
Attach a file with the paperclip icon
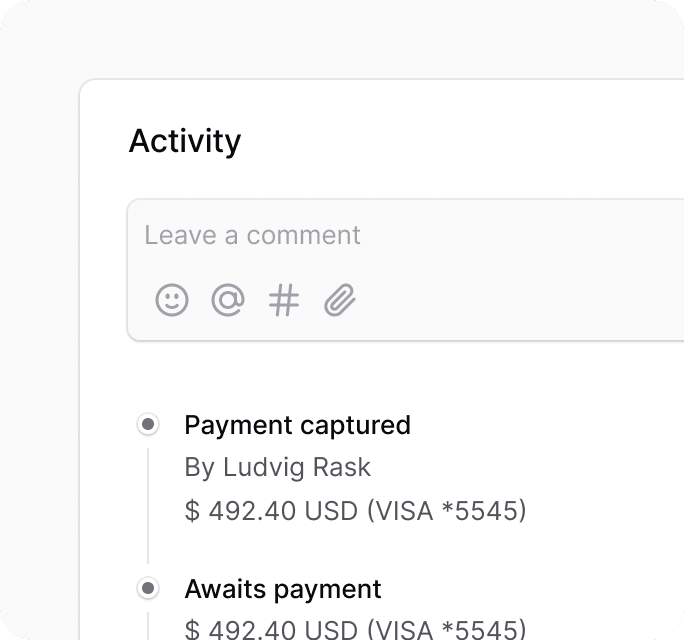coord(340,300)
